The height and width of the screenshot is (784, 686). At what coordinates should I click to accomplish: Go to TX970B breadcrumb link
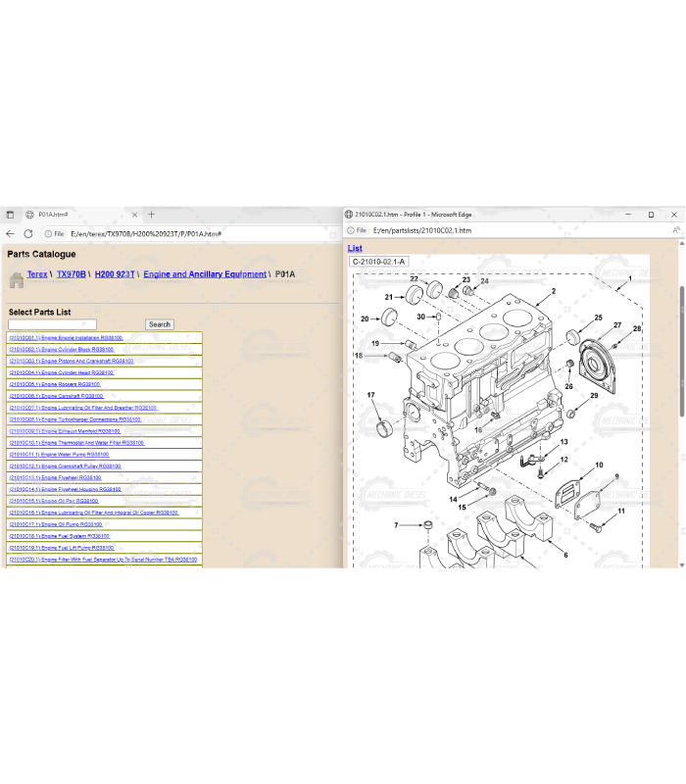coord(72,275)
